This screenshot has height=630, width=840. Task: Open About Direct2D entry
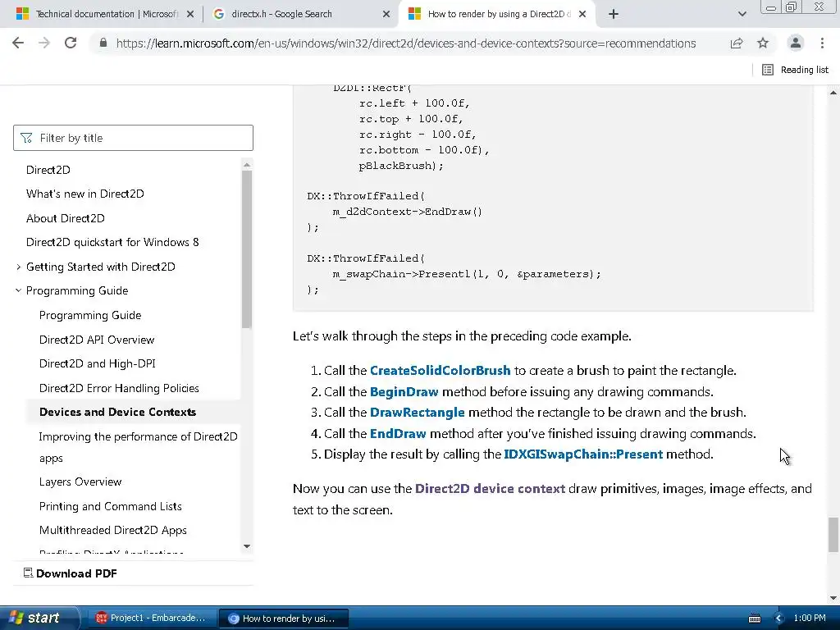tap(66, 218)
